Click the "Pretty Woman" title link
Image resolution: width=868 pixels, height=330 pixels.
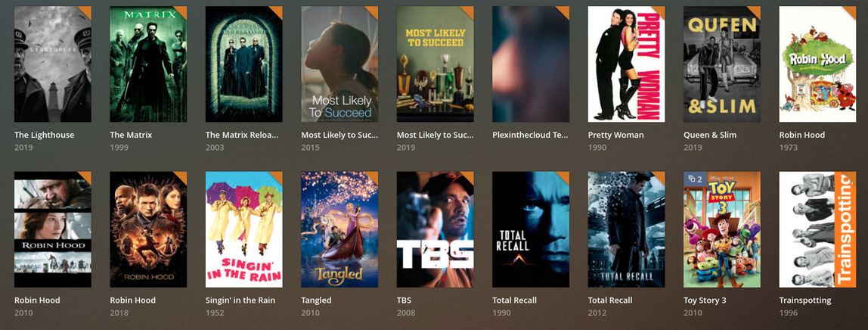[616, 135]
